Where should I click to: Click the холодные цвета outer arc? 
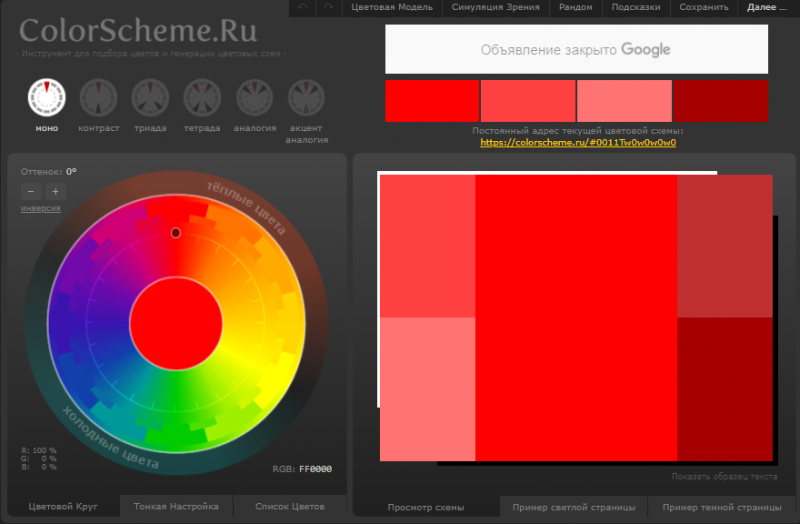click(110, 438)
